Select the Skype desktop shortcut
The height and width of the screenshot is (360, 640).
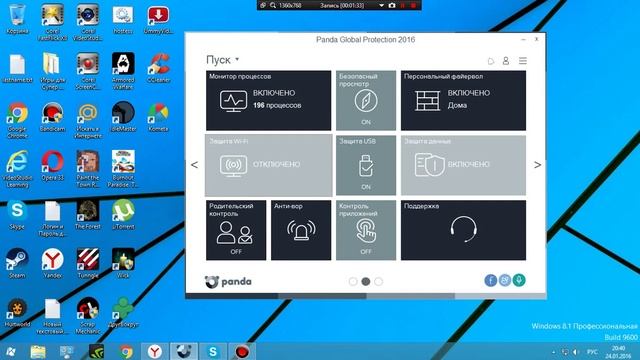pos(17,214)
